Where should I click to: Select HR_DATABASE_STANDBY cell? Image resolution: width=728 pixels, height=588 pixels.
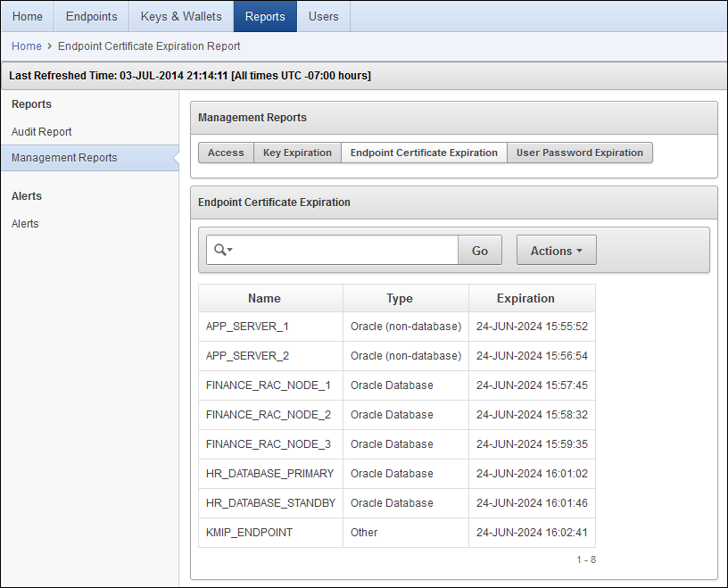point(270,503)
